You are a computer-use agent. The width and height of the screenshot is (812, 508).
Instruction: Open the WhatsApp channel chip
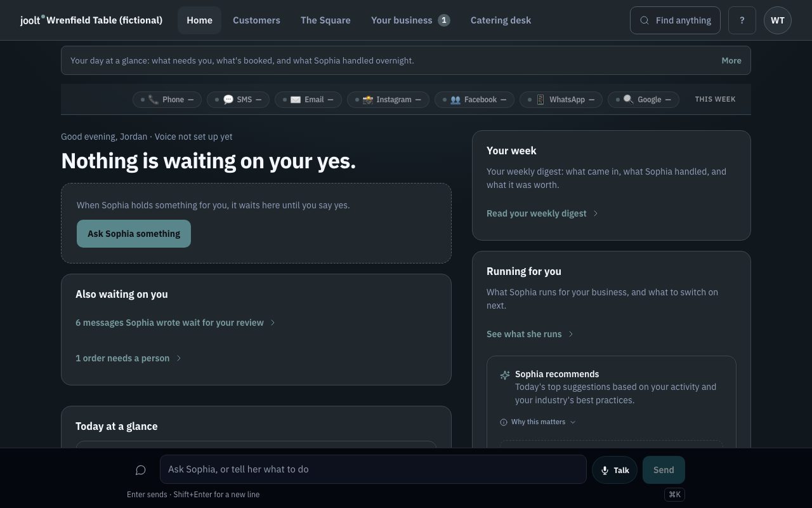pos(561,100)
